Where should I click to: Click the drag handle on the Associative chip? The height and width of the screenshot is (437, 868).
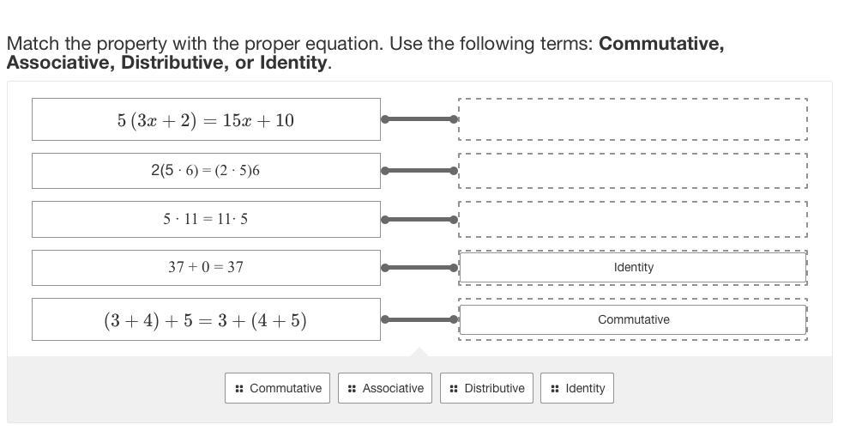(x=352, y=389)
